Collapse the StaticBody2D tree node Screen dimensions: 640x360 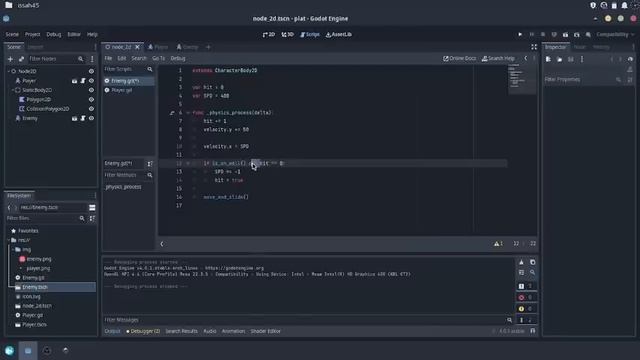(13, 90)
